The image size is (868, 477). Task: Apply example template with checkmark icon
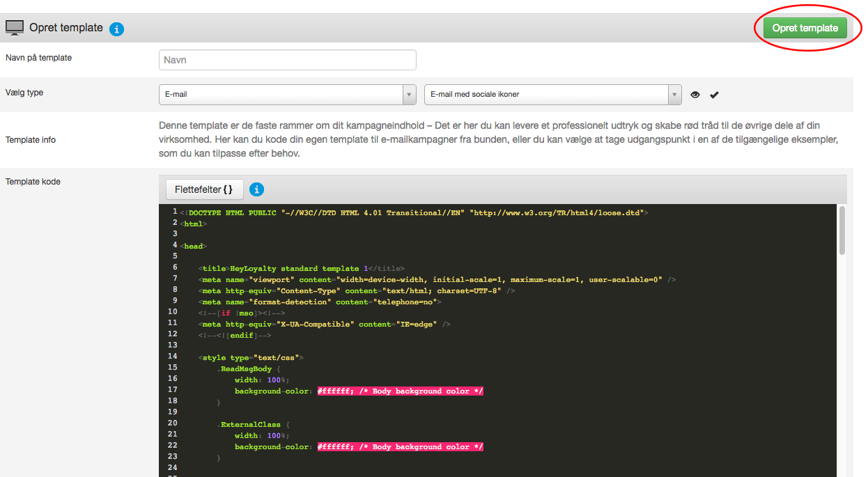click(714, 95)
